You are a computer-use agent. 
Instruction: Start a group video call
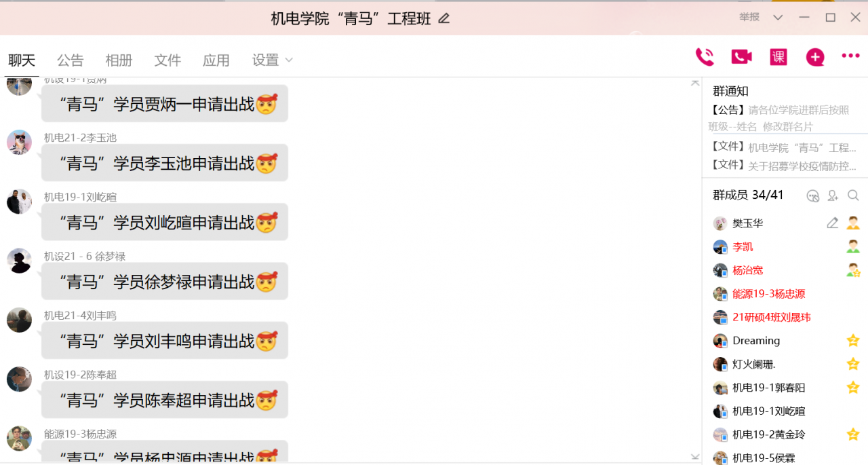[741, 57]
